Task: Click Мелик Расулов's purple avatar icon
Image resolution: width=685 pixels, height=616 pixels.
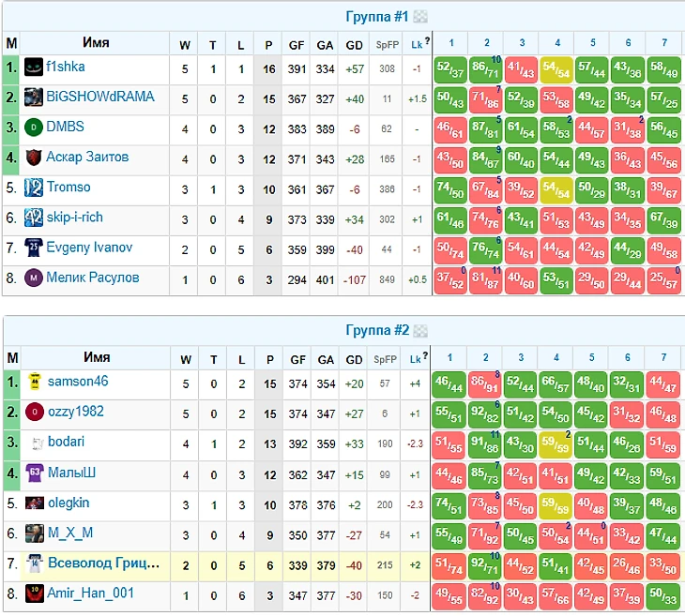Action: (34, 278)
